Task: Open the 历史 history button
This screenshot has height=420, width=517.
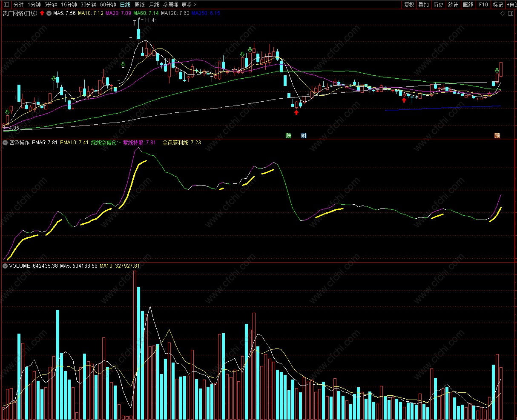Action: pyautogui.click(x=438, y=5)
